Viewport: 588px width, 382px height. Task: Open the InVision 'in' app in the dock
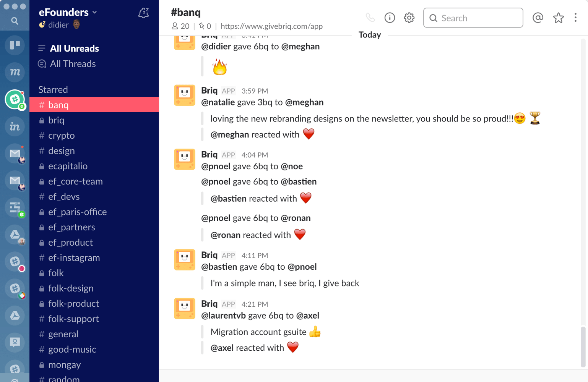[x=15, y=126]
